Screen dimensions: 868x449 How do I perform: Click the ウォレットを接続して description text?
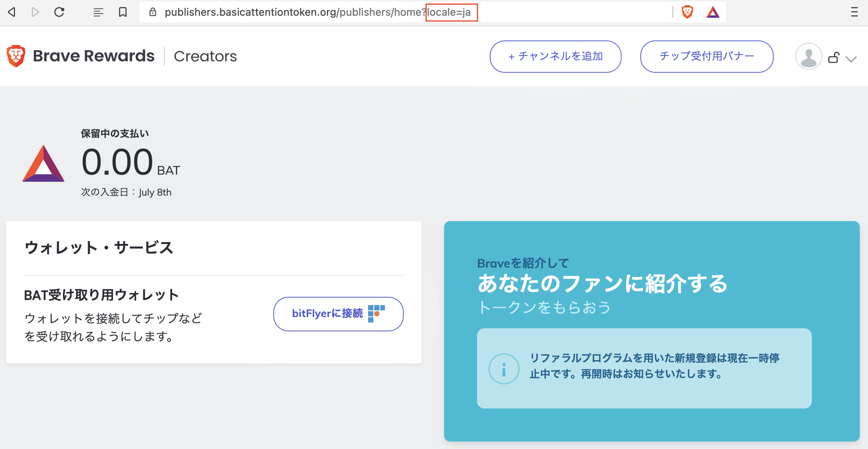(113, 327)
